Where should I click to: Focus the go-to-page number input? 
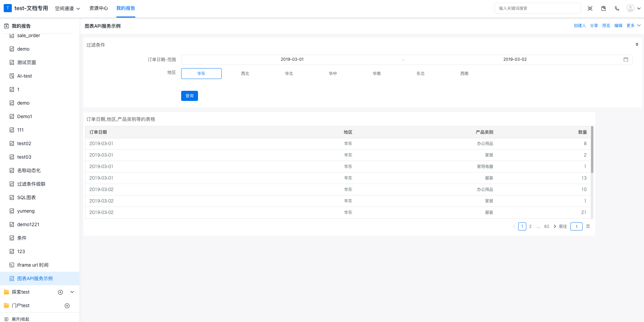[577, 226]
